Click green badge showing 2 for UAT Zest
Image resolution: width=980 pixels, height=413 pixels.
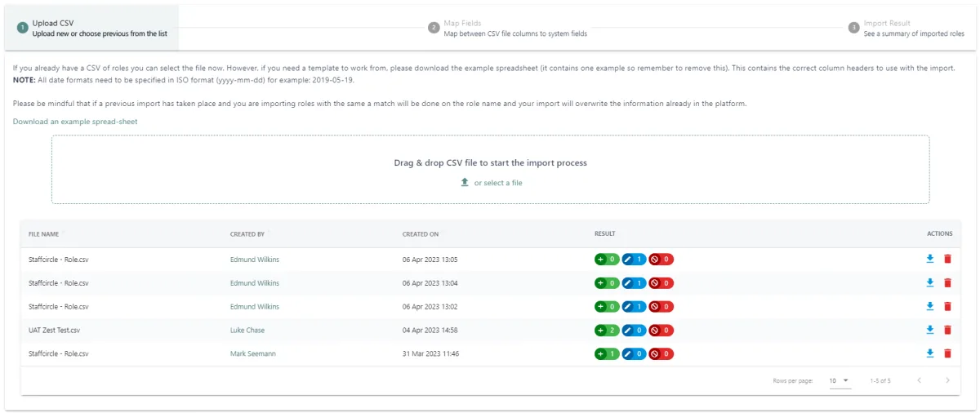(607, 331)
